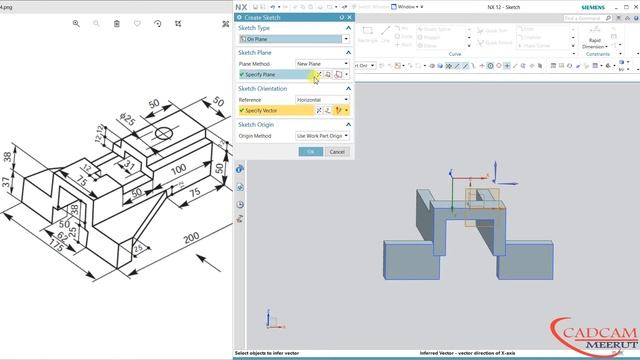Click the inferred plane type icon

coord(338,75)
